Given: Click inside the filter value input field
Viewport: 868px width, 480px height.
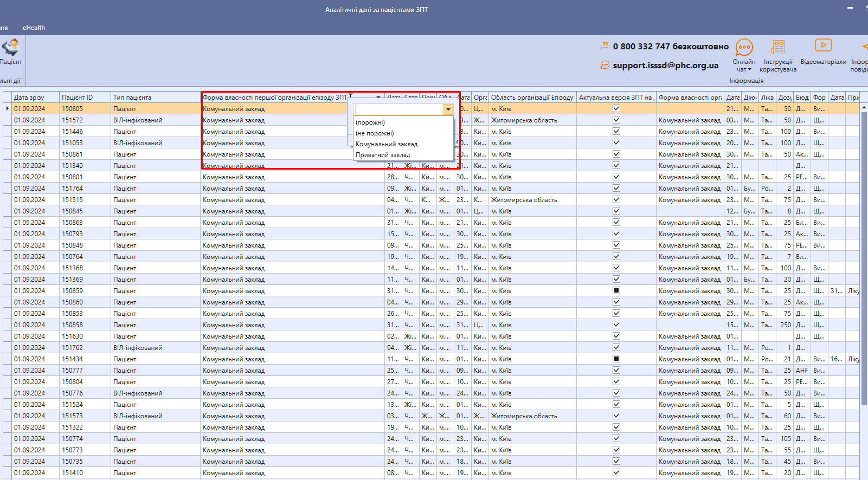Looking at the screenshot, I should click(x=399, y=109).
